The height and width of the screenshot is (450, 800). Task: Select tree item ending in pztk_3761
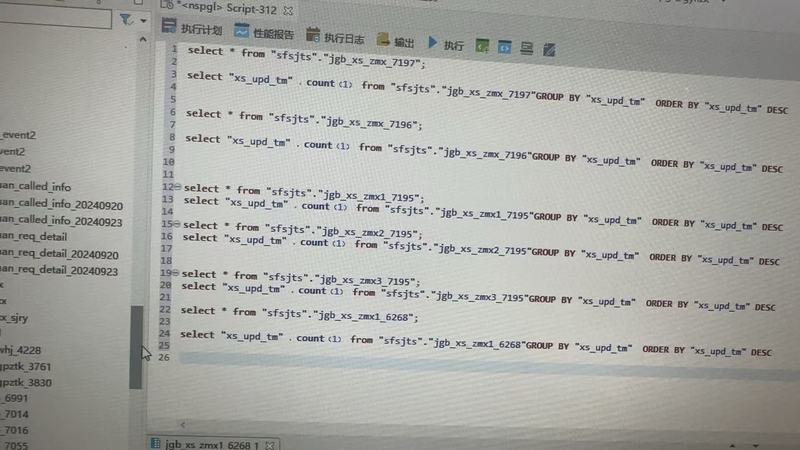26,366
